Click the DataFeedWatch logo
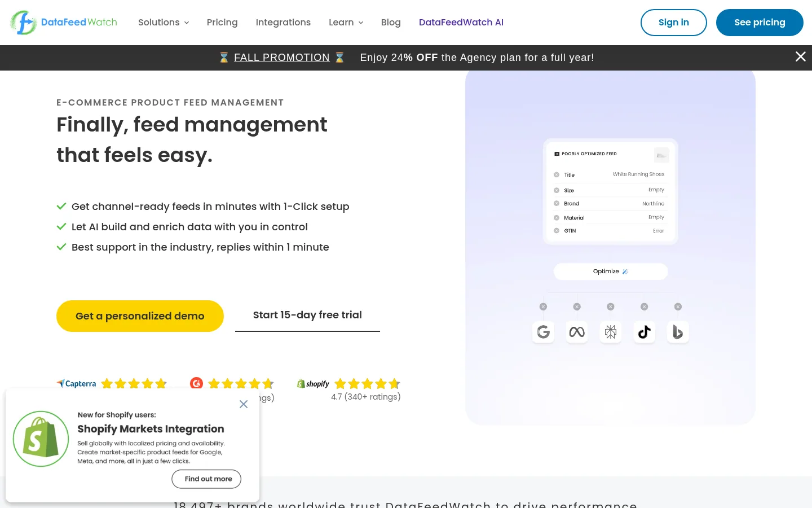Image resolution: width=812 pixels, height=508 pixels. pos(64,23)
